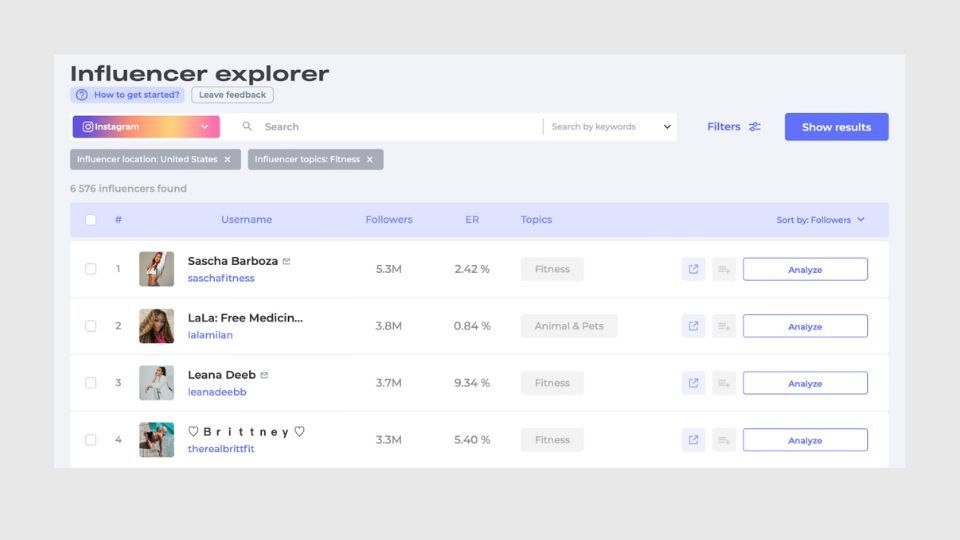The width and height of the screenshot is (960, 540).
Task: Click 6 576 influencers found text
Action: [128, 189]
